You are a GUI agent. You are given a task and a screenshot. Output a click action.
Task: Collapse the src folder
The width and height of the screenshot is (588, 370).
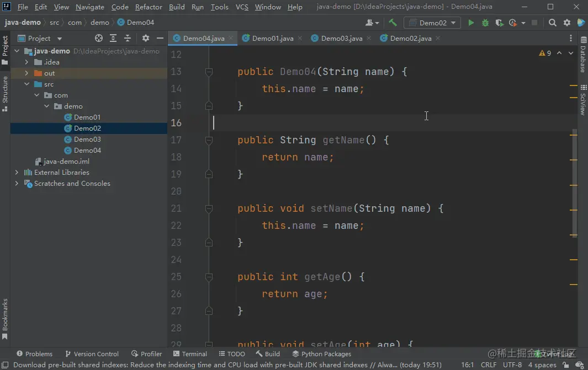27,84
